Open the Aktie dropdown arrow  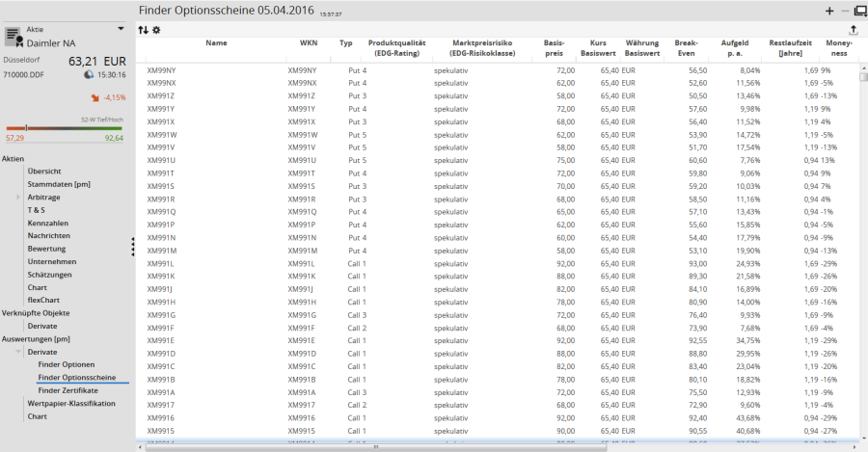point(121,29)
